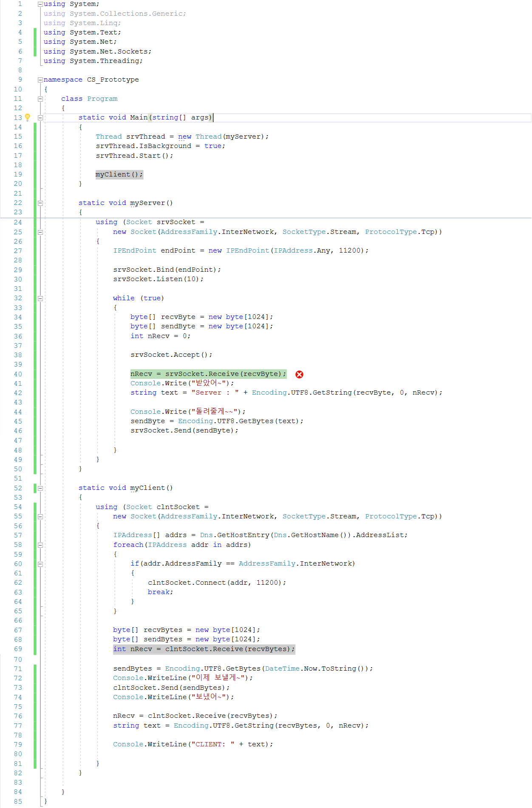Click the Program class name
Viewport: 532px width, 808px height.
[x=102, y=99]
